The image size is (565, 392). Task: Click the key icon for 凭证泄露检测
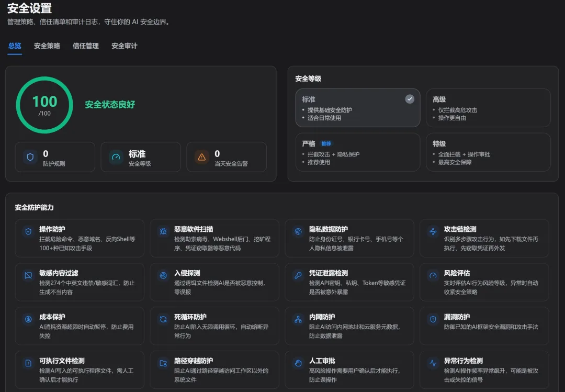(298, 275)
